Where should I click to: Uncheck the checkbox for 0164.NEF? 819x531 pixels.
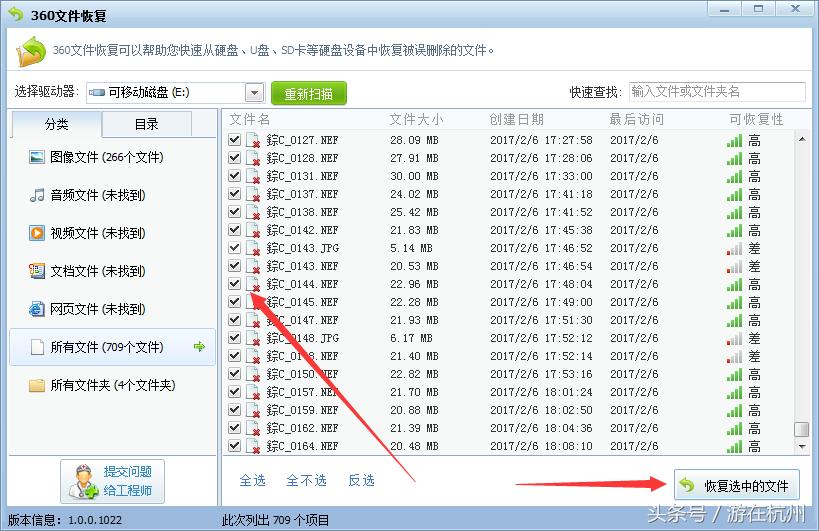pos(235,445)
